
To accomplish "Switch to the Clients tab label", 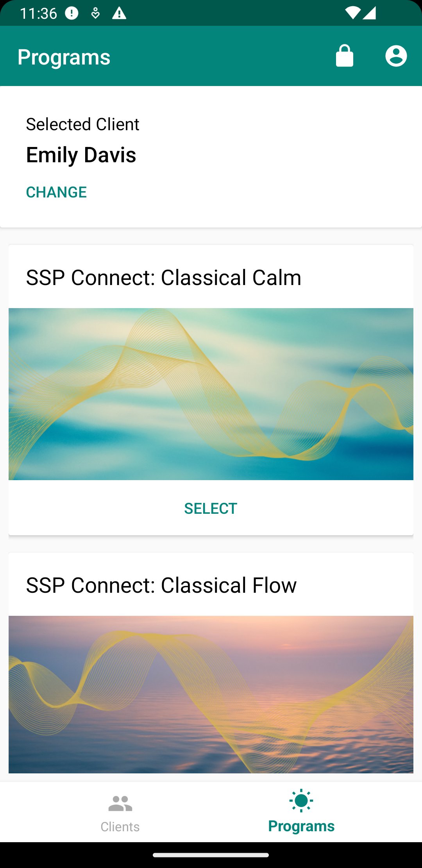I will [x=120, y=827].
